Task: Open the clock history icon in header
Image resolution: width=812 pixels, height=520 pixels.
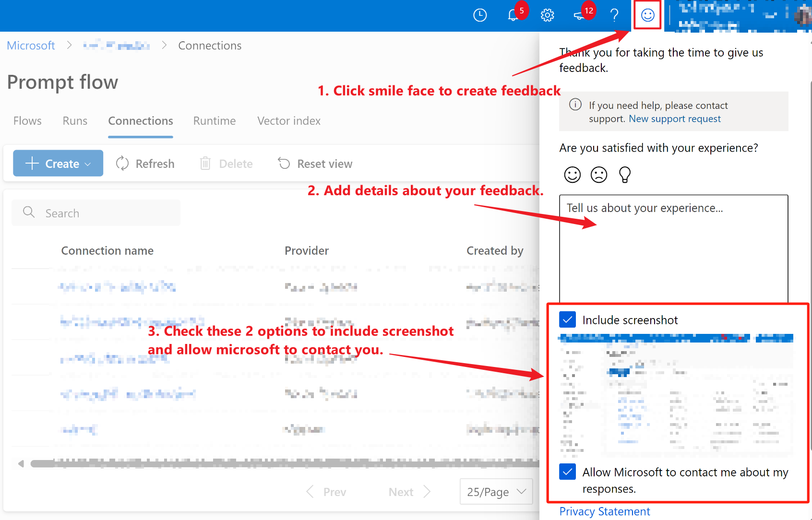Action: tap(480, 15)
